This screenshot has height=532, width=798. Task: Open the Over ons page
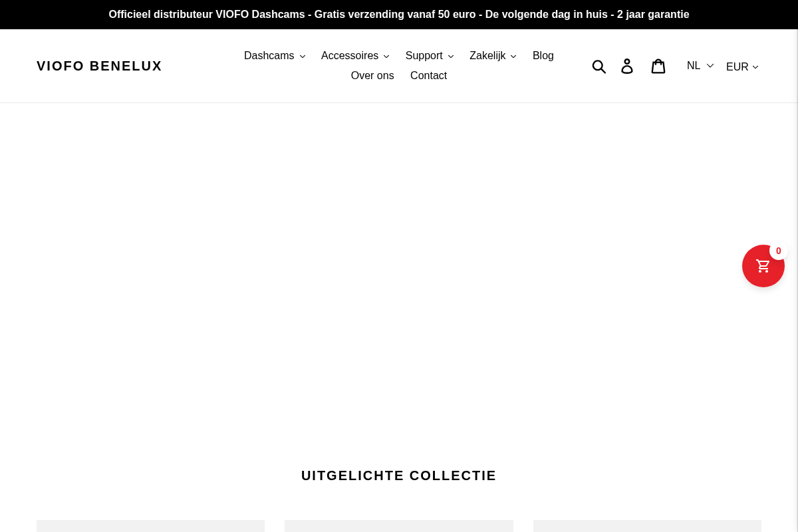372,75
